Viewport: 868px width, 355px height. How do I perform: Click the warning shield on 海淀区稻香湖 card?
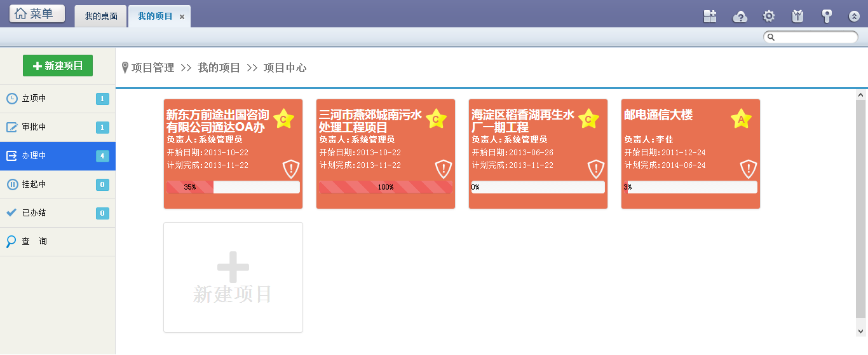click(596, 169)
